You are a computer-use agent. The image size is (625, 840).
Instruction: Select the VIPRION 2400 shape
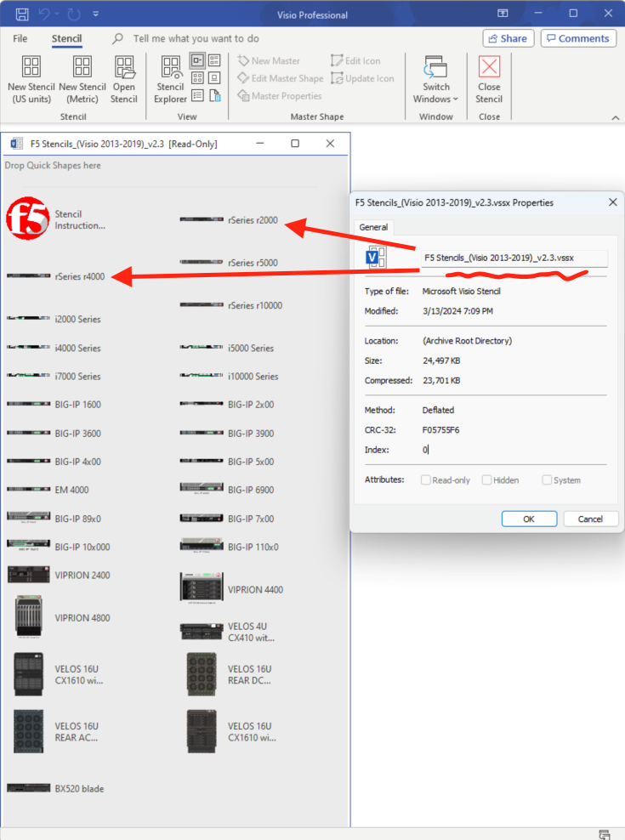pos(59,575)
